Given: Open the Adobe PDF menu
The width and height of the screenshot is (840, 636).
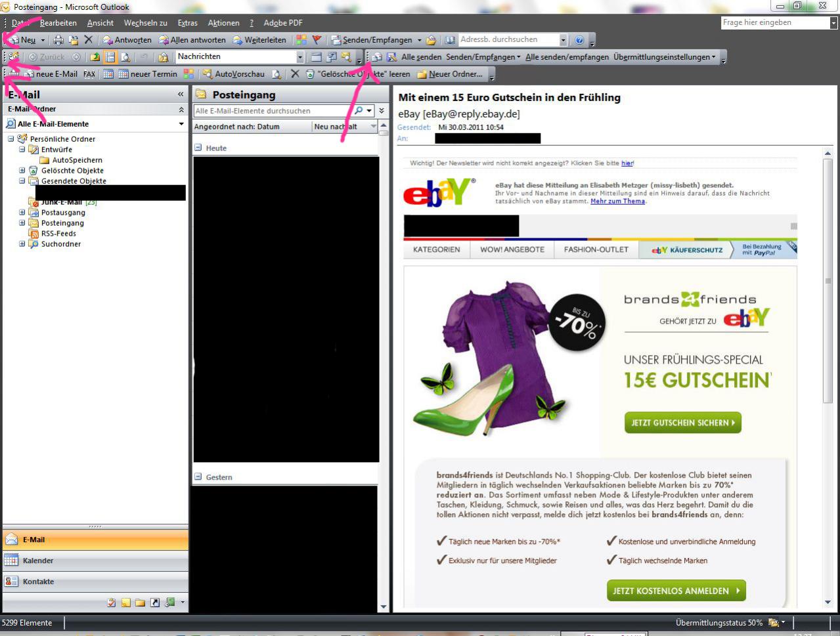Looking at the screenshot, I should pyautogui.click(x=283, y=23).
